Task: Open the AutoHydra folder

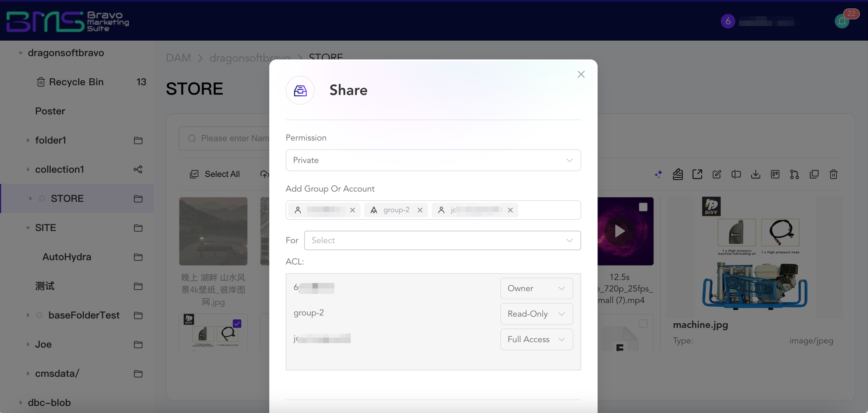Action: point(67,257)
